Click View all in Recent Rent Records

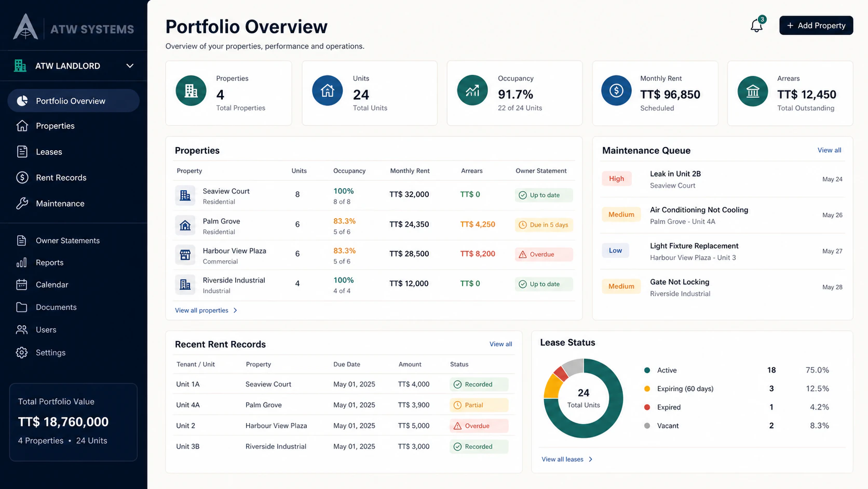pos(500,344)
